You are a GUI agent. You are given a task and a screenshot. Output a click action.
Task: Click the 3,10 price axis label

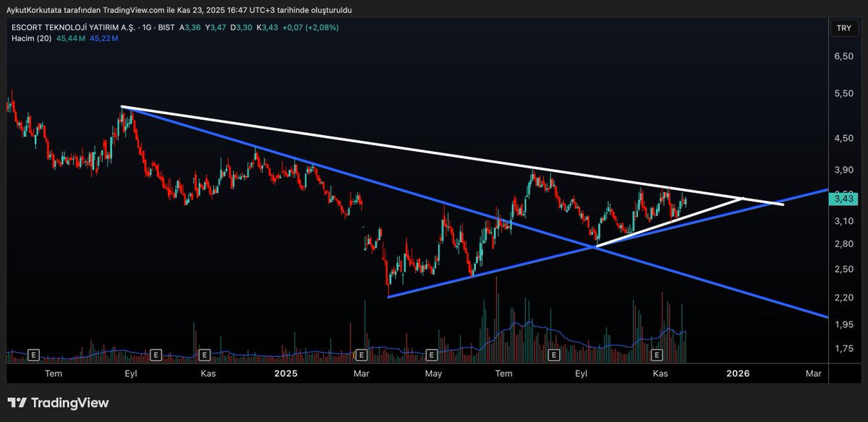coord(843,221)
